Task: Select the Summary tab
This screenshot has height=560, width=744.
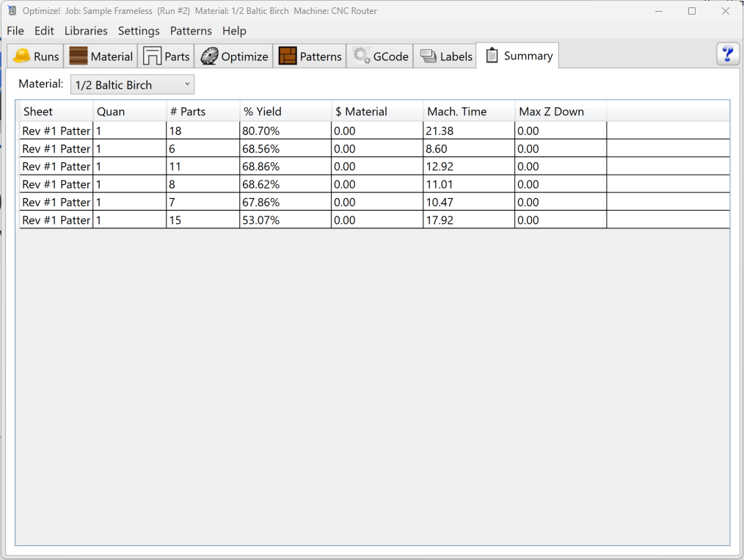Action: (518, 56)
